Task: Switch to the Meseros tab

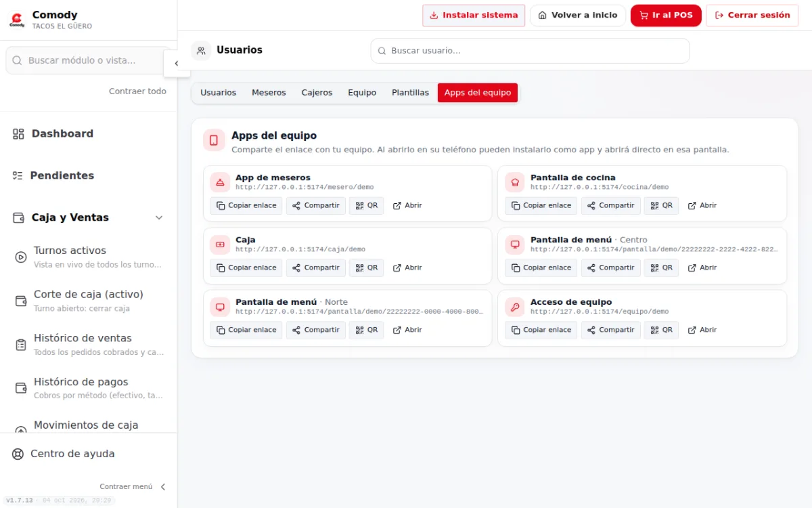Action: coord(269,93)
